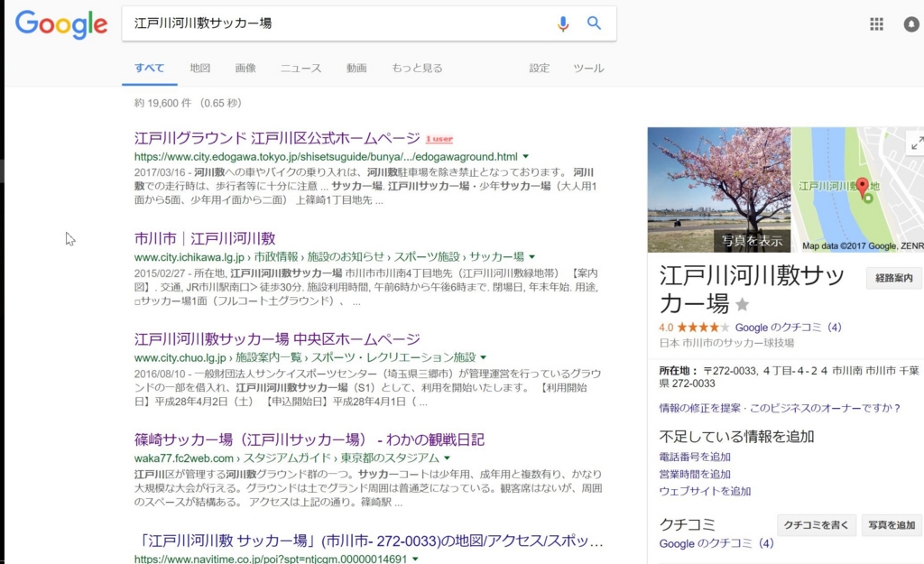
Task: Open the Google apps grid icon
Action: [x=876, y=24]
